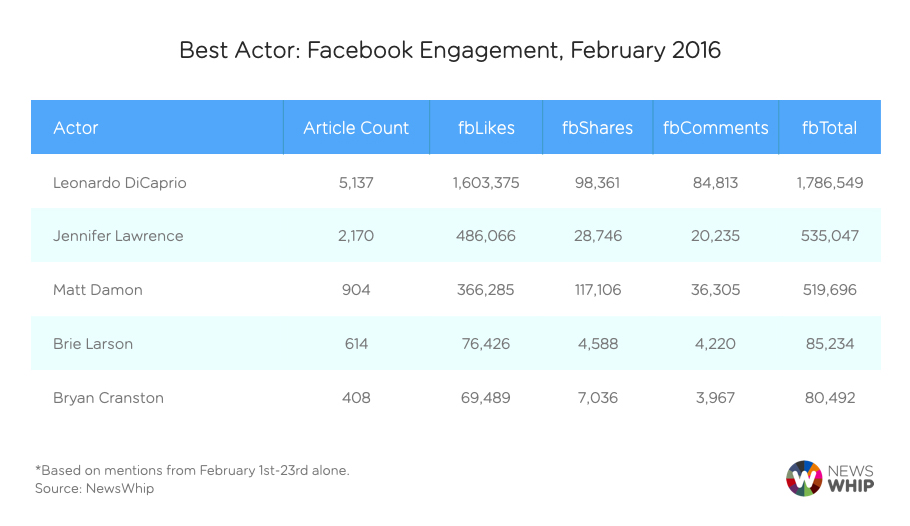Select DiCaprio's fbTotal value 1,786,549

click(x=829, y=182)
